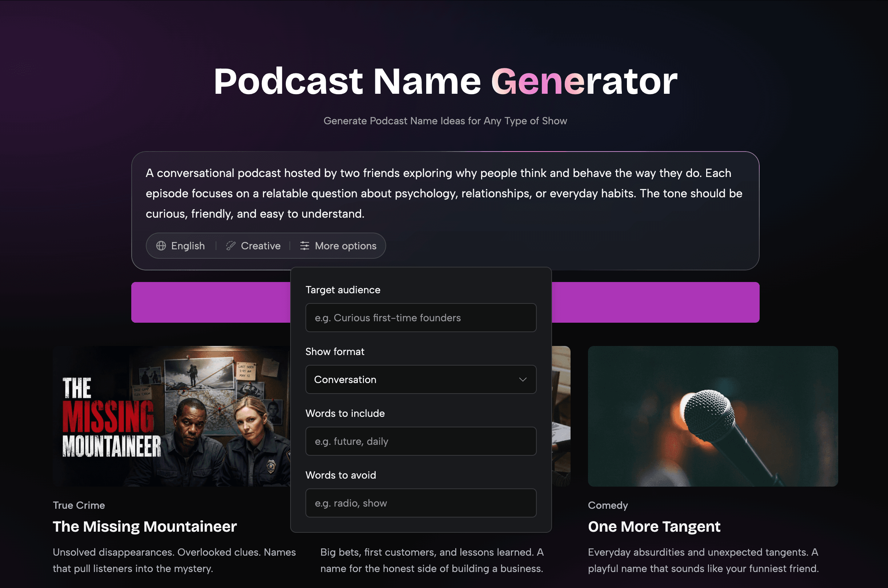Toggle the More options panel
Viewport: 888px width, 588px height.
[x=338, y=246]
